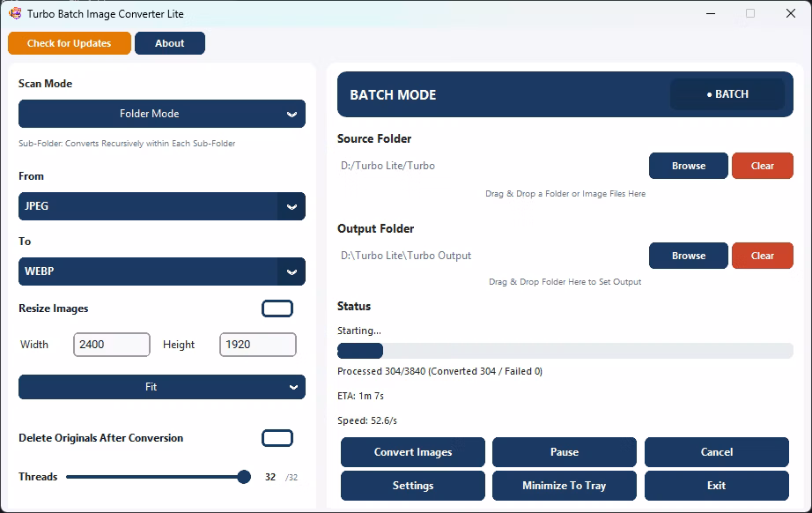Screen dimensions: 812x513
Task: Expand the From format JPEG dropdown
Action: (161, 206)
